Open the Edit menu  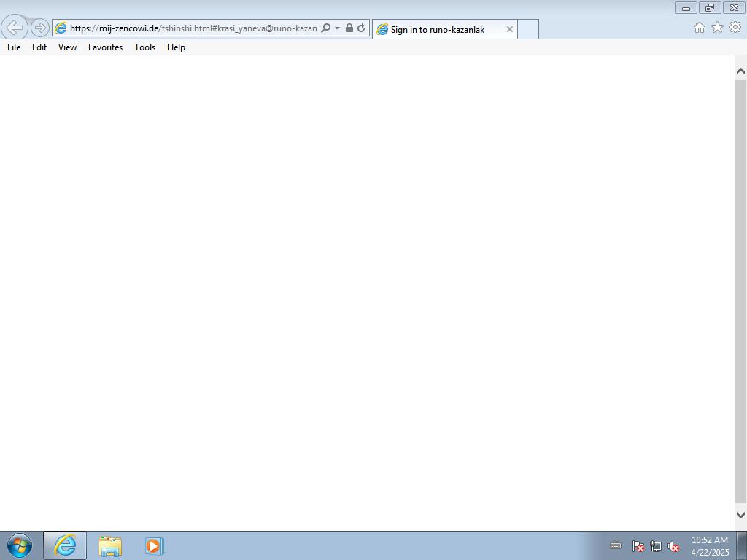pyautogui.click(x=39, y=47)
